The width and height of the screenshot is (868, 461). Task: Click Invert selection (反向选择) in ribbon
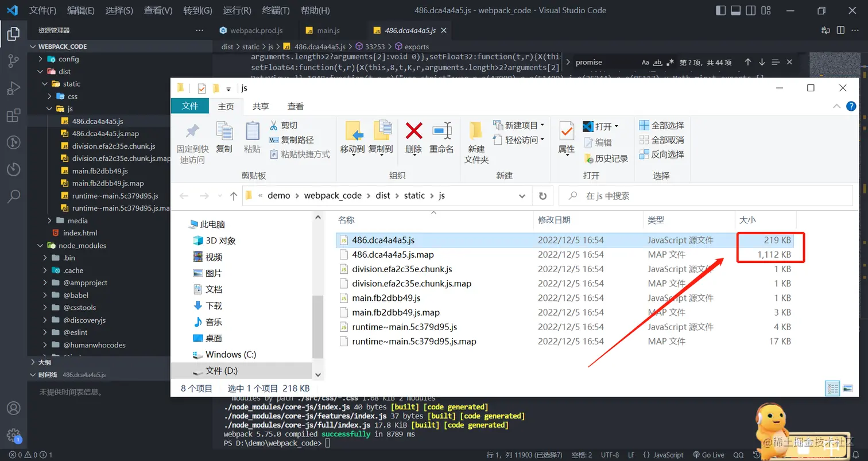[661, 154]
